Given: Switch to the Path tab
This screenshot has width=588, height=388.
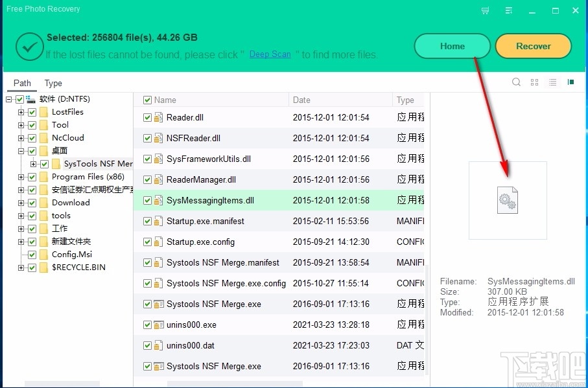Looking at the screenshot, I should tap(22, 83).
